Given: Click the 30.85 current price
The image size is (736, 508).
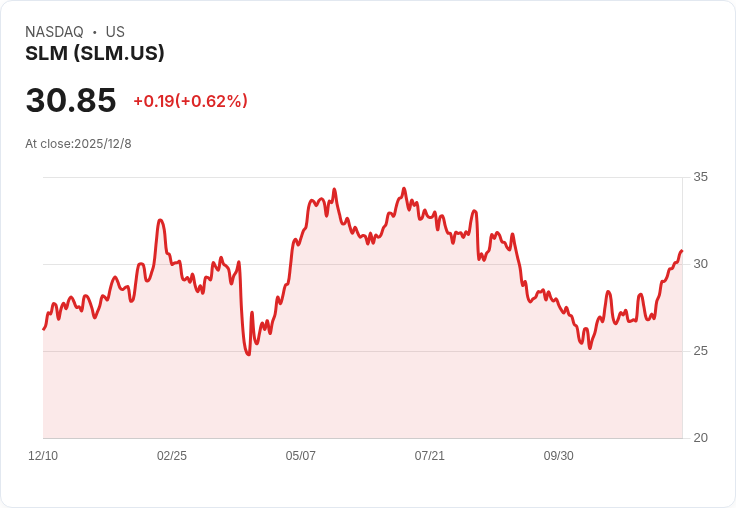Looking at the screenshot, I should pyautogui.click(x=71, y=100).
